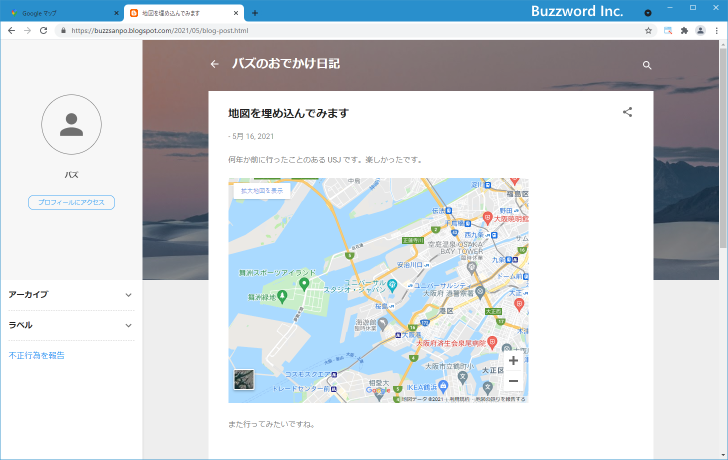Click the page vertical scrollbar
Viewport: 728px width, 460px height.
pos(723,149)
